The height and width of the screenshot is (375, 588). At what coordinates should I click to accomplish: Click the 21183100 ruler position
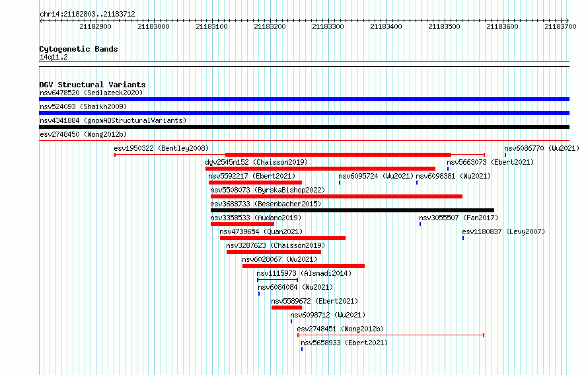tap(211, 26)
